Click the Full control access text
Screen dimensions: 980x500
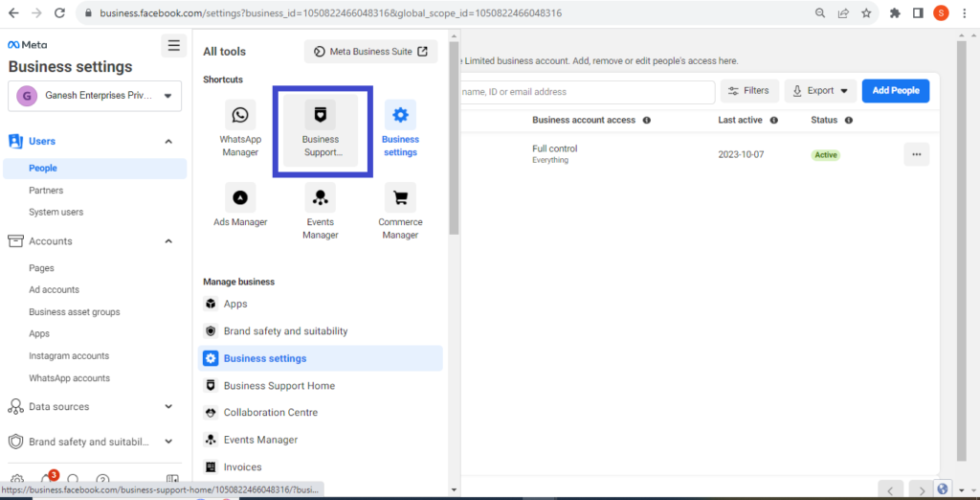555,148
